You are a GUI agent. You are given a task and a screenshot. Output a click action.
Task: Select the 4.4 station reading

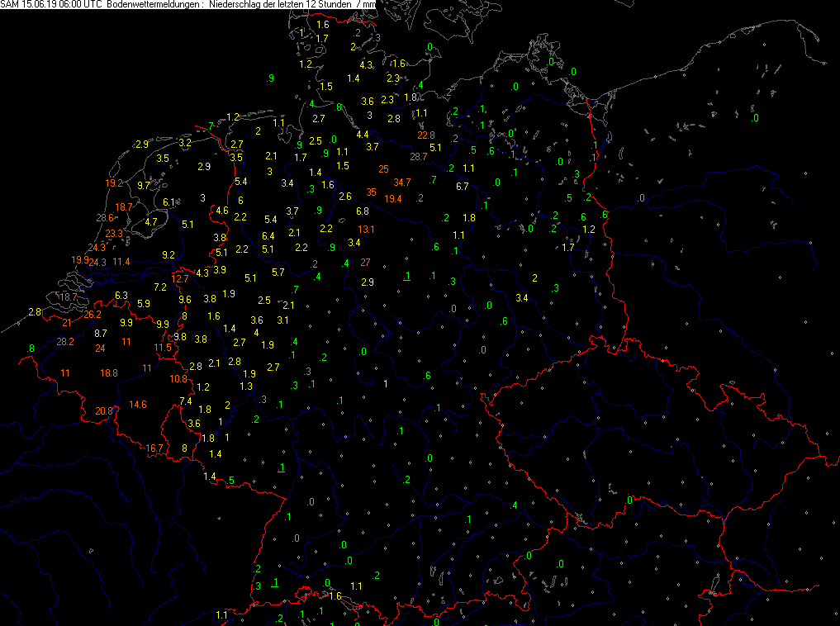(362, 135)
